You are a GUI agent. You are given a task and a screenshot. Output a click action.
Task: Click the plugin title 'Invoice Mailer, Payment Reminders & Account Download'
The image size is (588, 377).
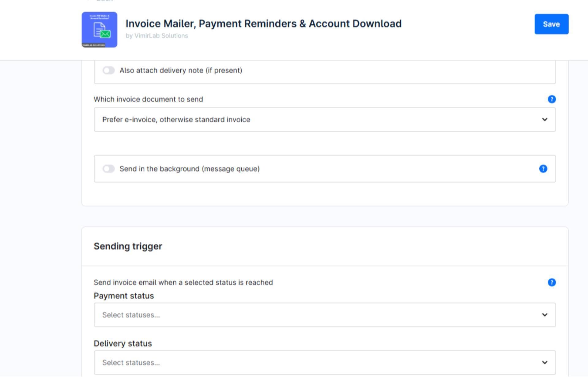(263, 24)
